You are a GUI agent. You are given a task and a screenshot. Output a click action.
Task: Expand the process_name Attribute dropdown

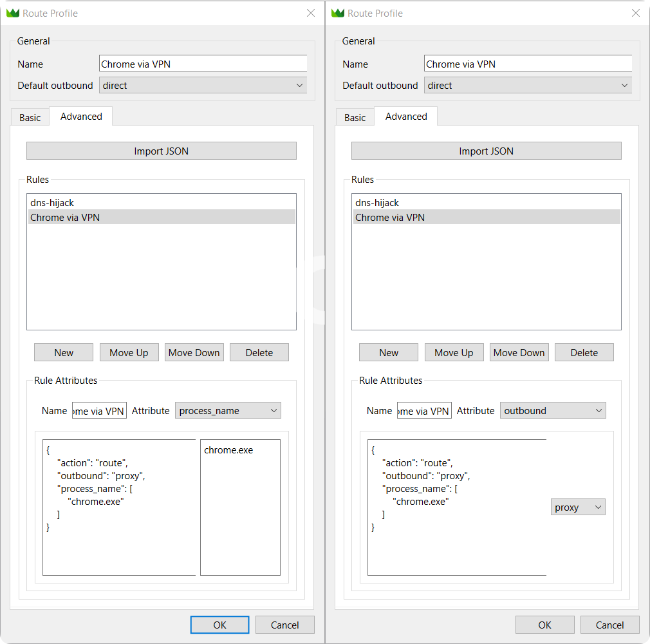click(x=228, y=411)
